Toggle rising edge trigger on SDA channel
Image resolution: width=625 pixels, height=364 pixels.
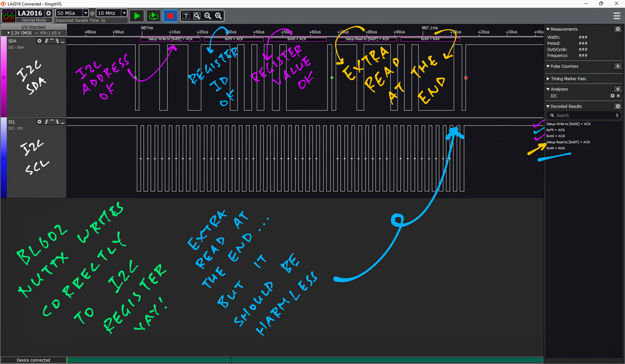click(47, 41)
